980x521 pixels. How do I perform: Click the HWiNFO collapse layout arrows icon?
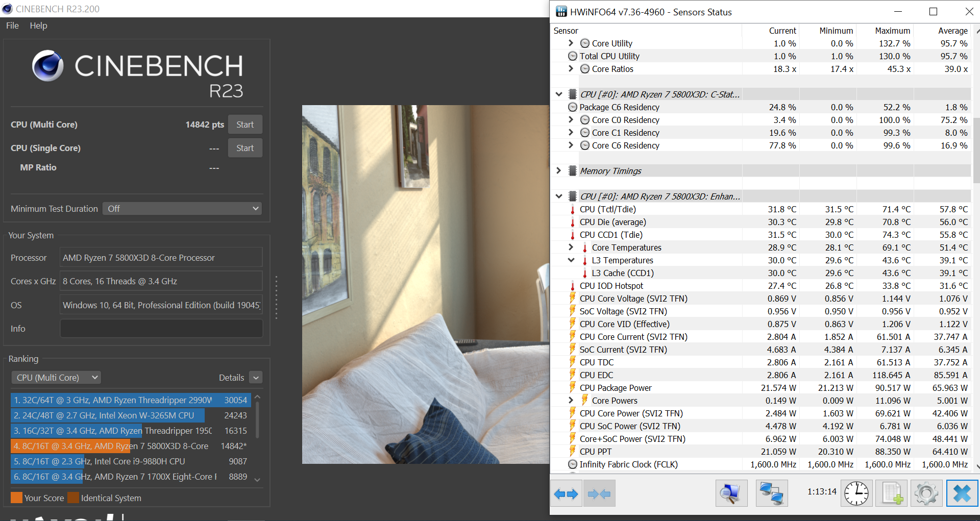tap(599, 493)
